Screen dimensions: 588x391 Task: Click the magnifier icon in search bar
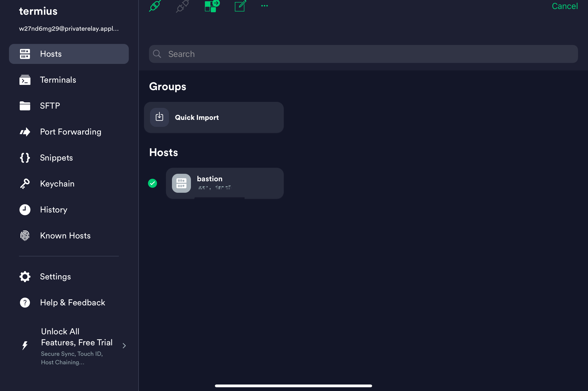tap(157, 54)
